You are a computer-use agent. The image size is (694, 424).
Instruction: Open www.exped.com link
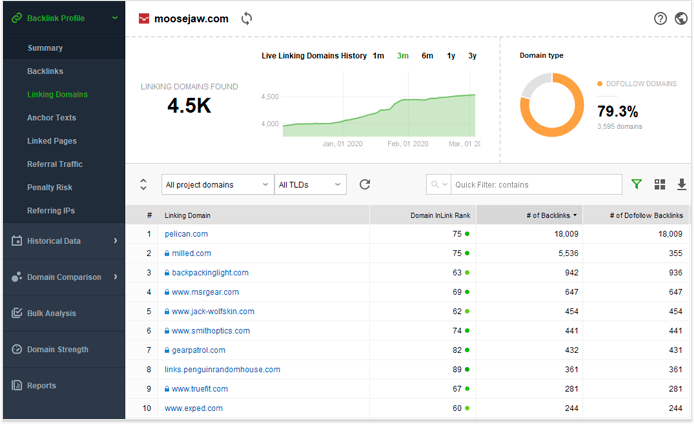193,408
